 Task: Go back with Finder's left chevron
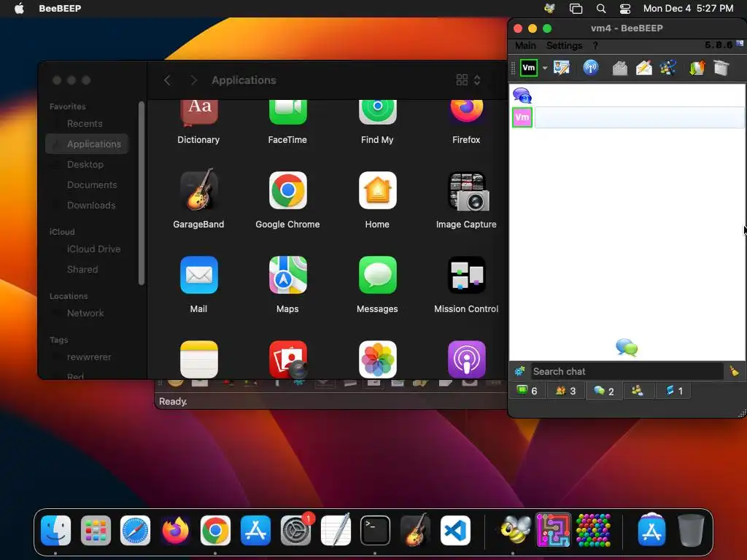pos(167,80)
